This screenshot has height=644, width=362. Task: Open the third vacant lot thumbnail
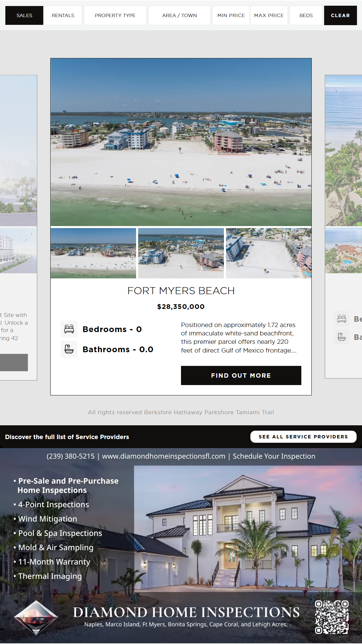(x=269, y=253)
